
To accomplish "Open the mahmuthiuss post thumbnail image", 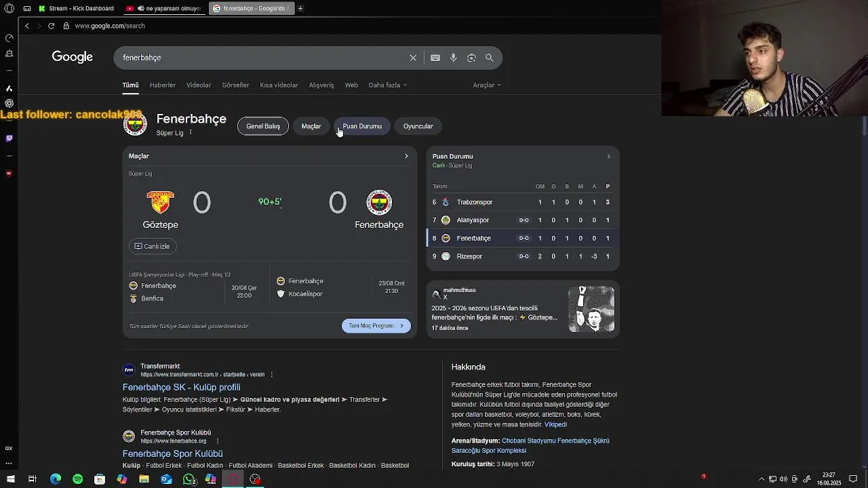I will 591,309.
